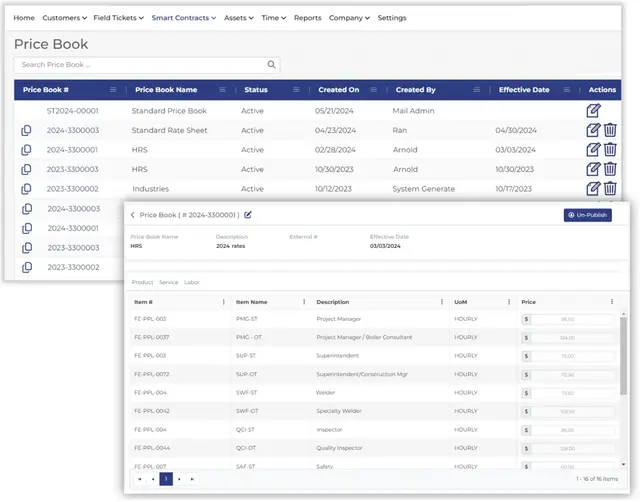Viewport: 640px width, 502px height.
Task: Copy the Standard Rate Sheet price book
Action: (26, 130)
